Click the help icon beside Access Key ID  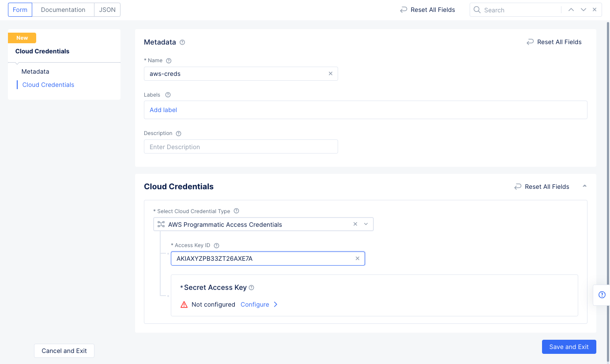[216, 245]
